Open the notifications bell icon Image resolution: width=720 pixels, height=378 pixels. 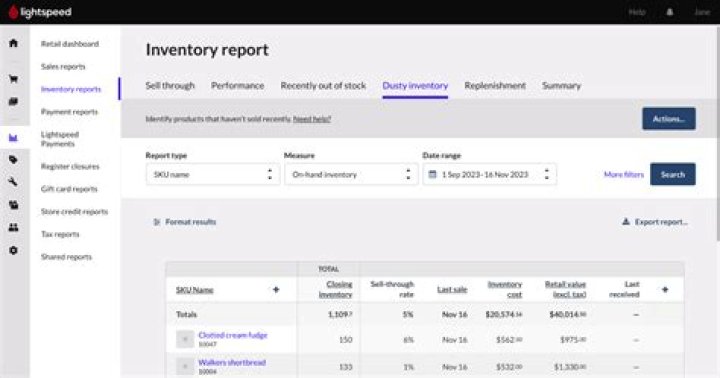(x=669, y=12)
